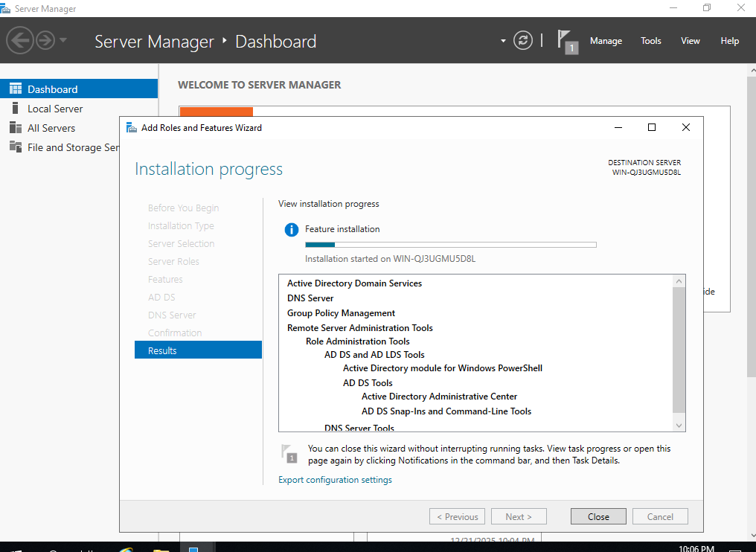Viewport: 756px width, 552px height.
Task: Select the Results step in the wizard
Action: (x=198, y=350)
